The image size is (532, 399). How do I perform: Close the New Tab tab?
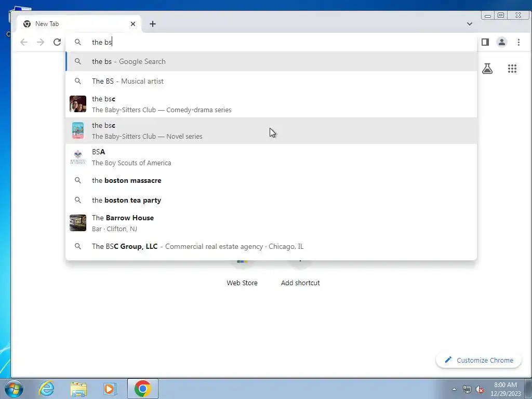[x=133, y=24]
